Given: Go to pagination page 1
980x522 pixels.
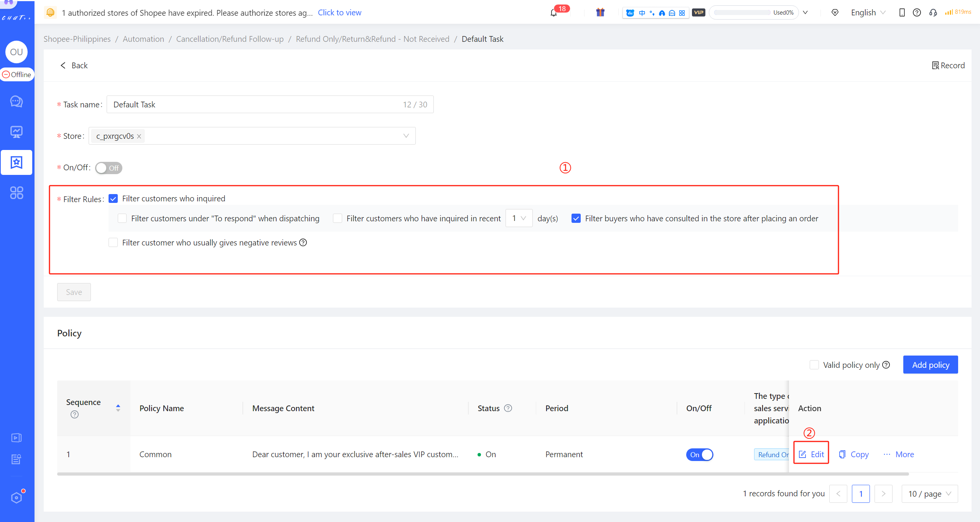Looking at the screenshot, I should pyautogui.click(x=861, y=494).
